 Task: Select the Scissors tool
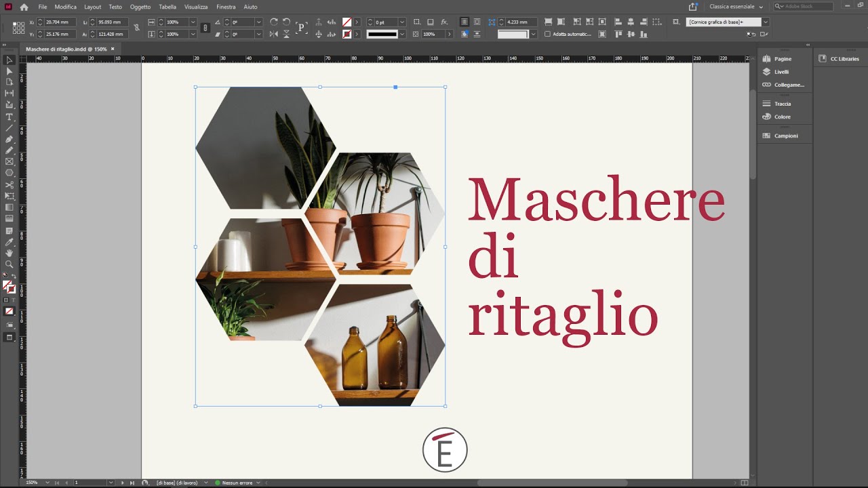[x=9, y=184]
